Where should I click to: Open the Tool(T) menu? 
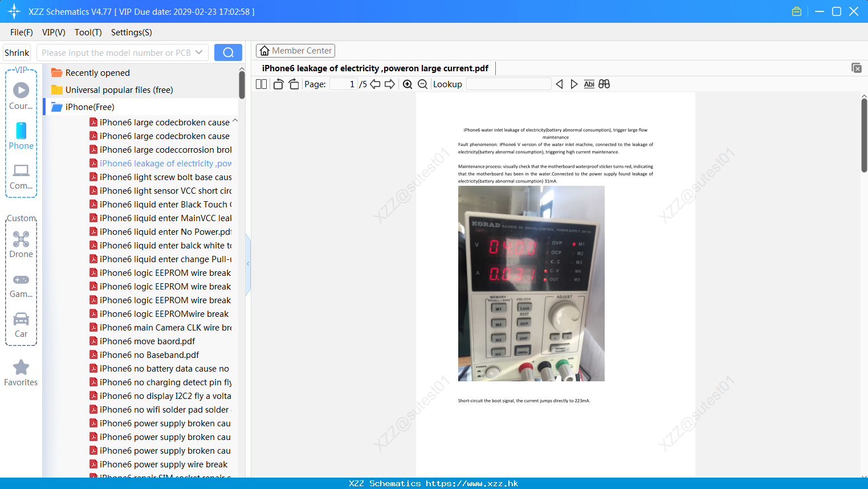click(x=88, y=32)
